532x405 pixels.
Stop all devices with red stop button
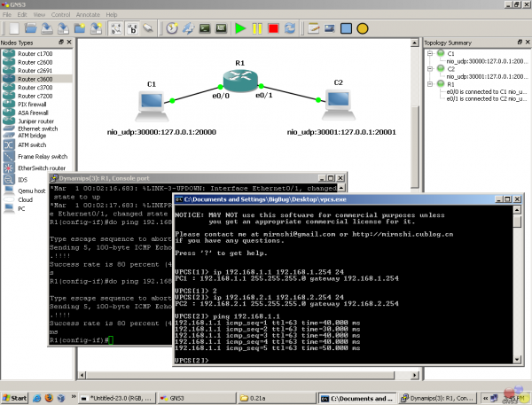pyautogui.click(x=274, y=28)
